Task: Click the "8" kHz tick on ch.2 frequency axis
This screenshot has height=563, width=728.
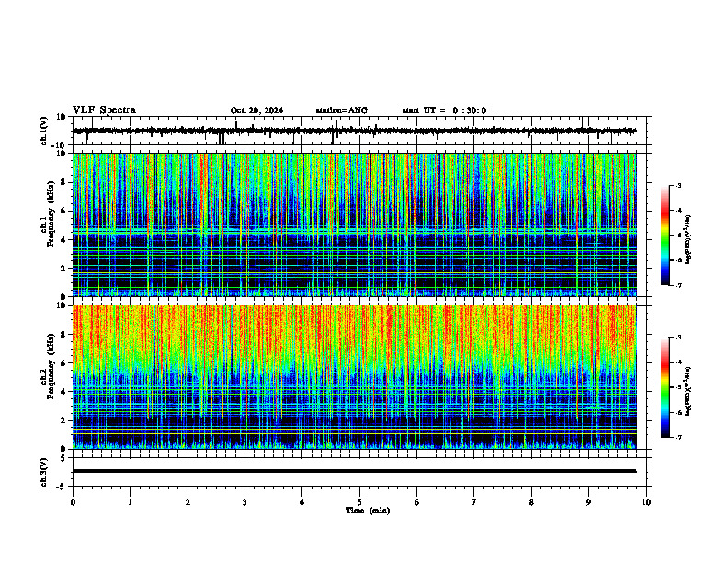Action: (x=63, y=335)
